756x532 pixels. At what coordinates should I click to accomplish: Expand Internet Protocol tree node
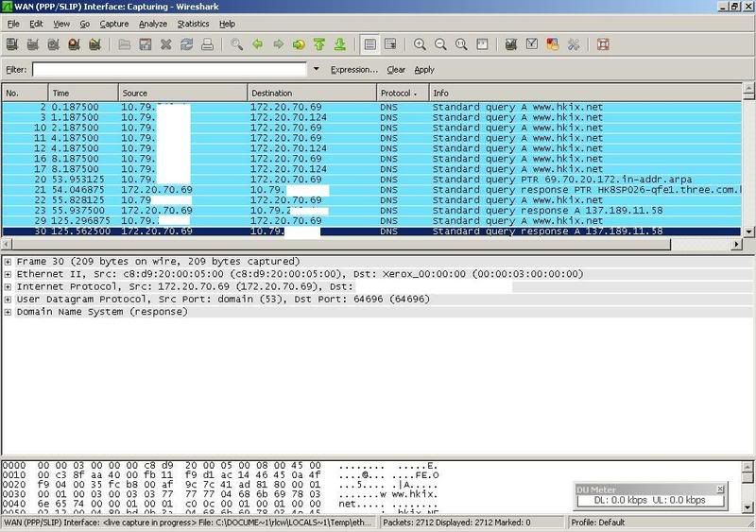8,287
